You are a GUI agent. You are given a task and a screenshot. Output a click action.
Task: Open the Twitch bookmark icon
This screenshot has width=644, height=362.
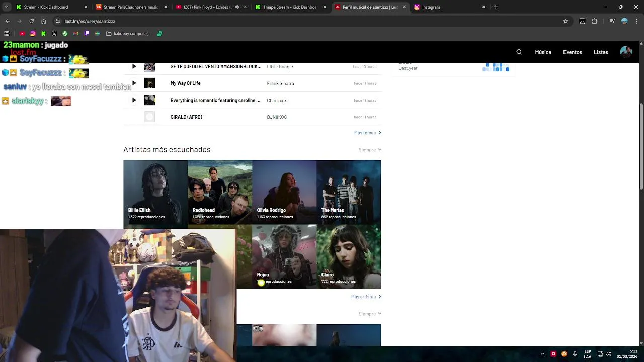coord(87,34)
